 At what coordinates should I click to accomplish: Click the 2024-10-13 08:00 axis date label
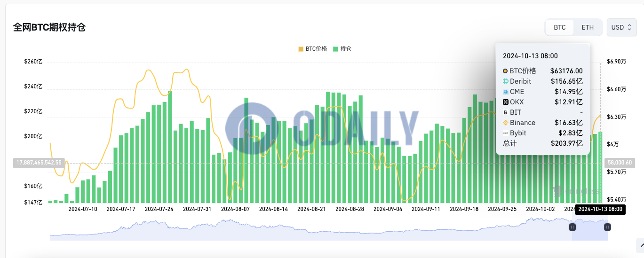pos(600,209)
